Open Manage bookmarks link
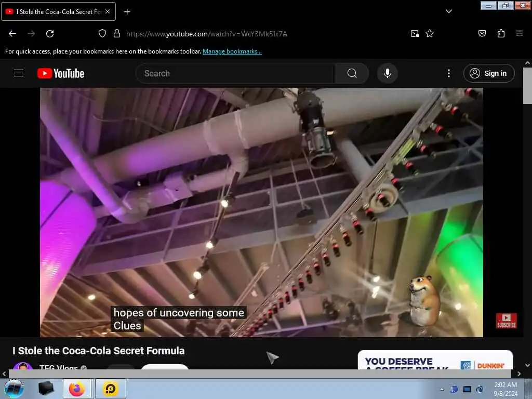 click(x=232, y=51)
